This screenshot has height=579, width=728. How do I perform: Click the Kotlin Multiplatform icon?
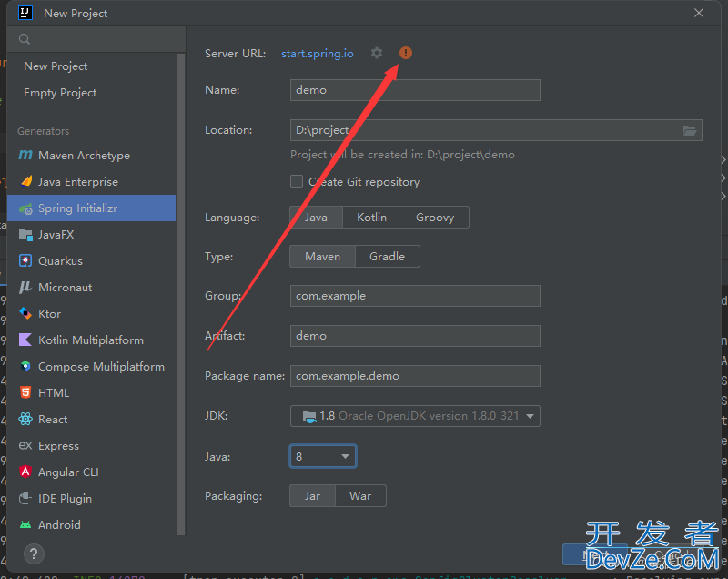click(x=25, y=340)
